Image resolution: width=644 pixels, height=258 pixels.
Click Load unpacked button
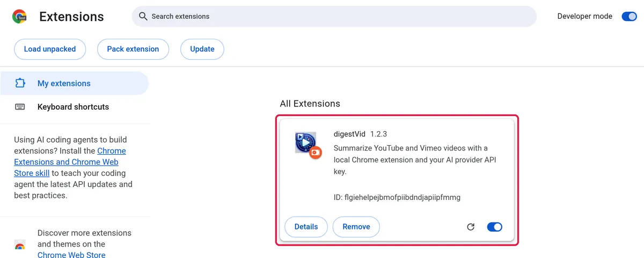tap(50, 49)
